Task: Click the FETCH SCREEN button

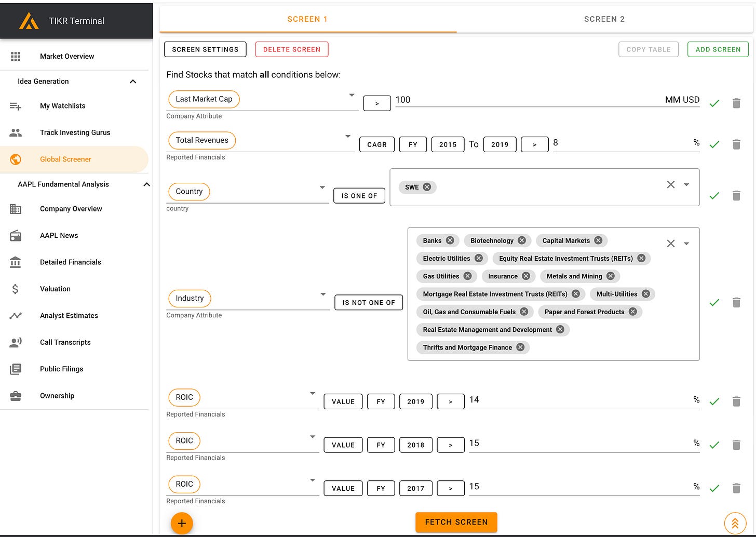Action: click(456, 522)
